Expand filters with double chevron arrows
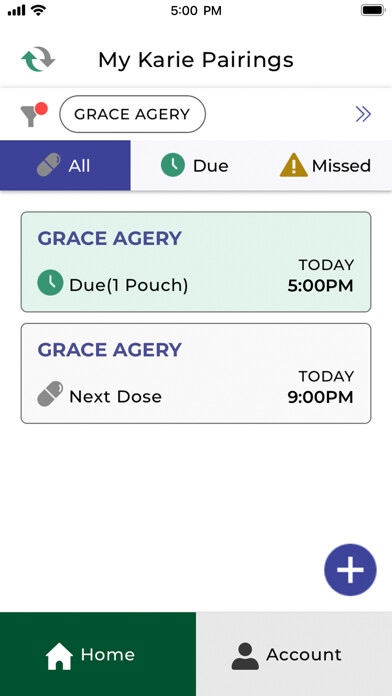Screen dimensions: 392x696 363,115
